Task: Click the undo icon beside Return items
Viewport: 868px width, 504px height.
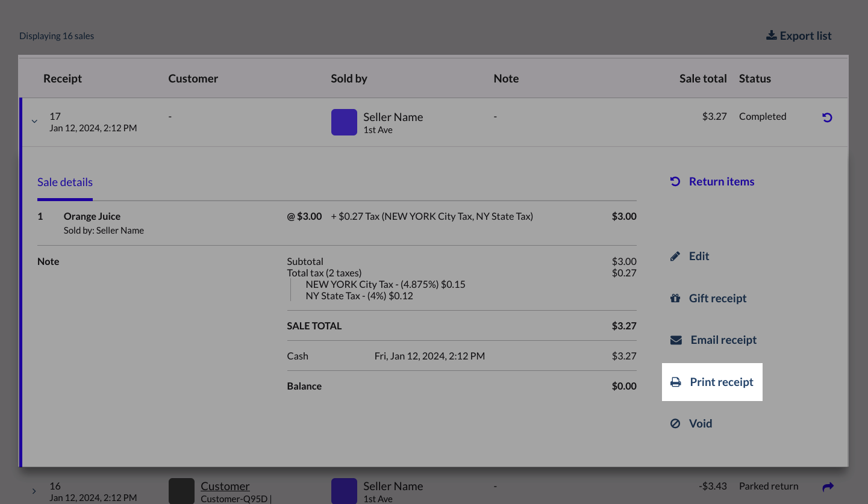Action: pyautogui.click(x=675, y=182)
